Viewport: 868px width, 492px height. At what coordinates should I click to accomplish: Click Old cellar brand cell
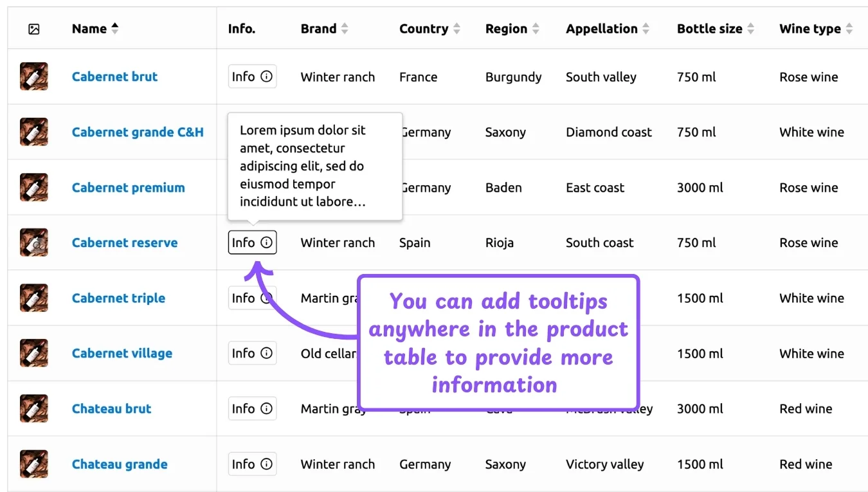(x=329, y=354)
